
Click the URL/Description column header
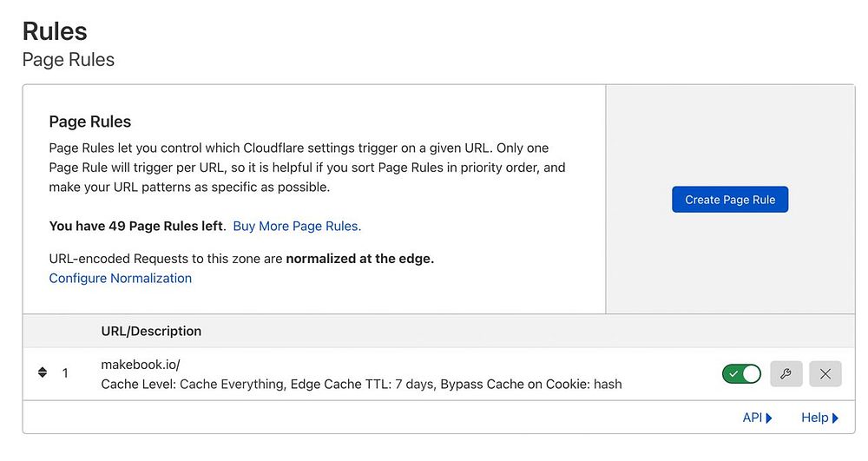(x=151, y=331)
